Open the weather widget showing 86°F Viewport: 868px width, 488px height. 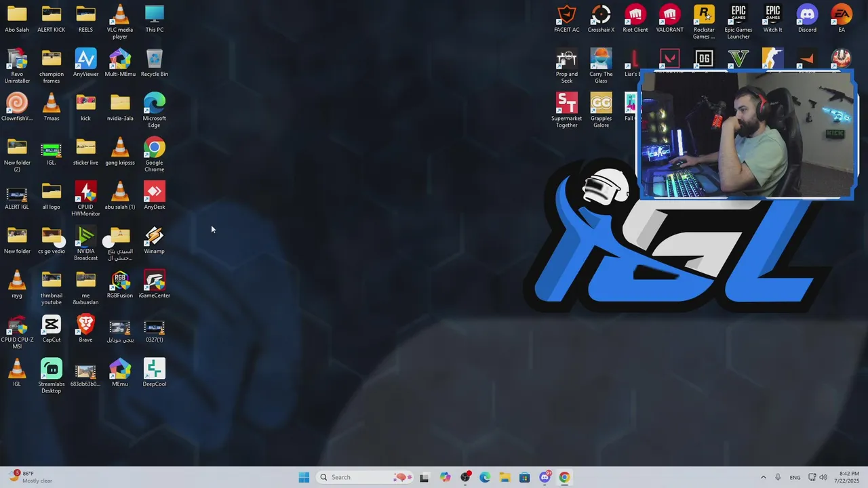[30, 477]
